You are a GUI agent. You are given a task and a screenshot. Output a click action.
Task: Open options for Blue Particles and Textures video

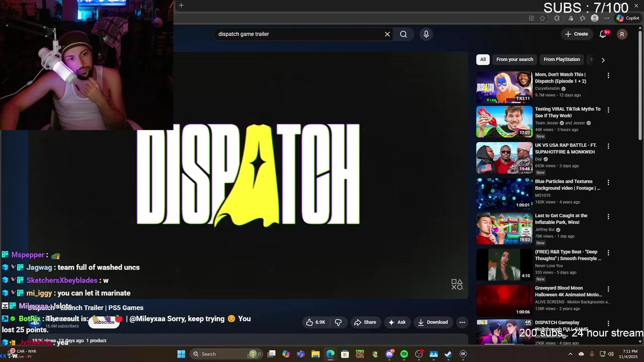tap(608, 182)
